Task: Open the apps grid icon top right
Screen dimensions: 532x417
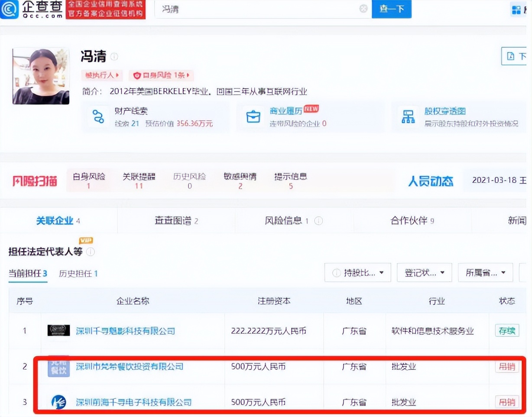Action: click(x=517, y=9)
